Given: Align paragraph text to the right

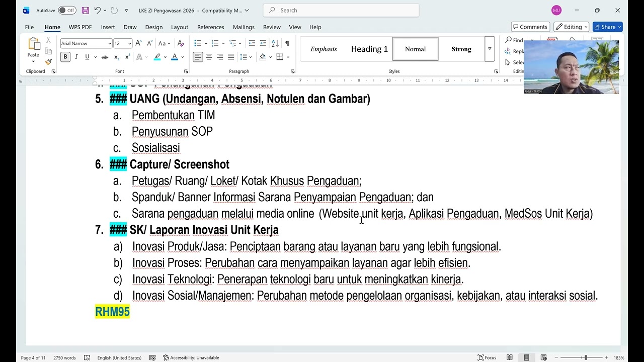Looking at the screenshot, I should (220, 57).
